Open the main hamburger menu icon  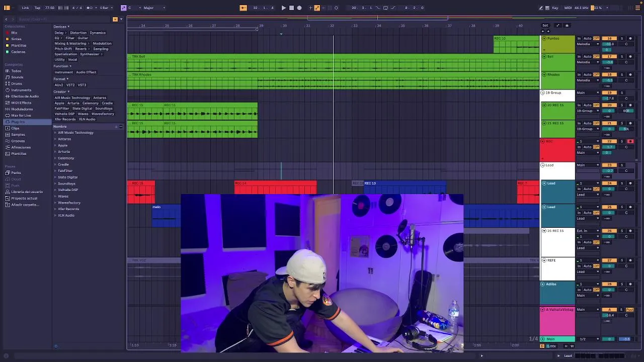tap(638, 8)
